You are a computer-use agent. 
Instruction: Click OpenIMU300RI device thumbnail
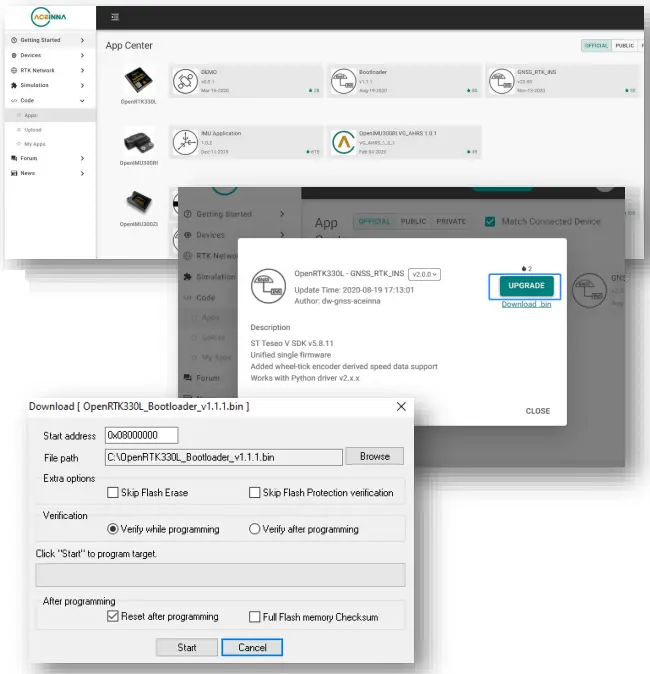point(138,143)
